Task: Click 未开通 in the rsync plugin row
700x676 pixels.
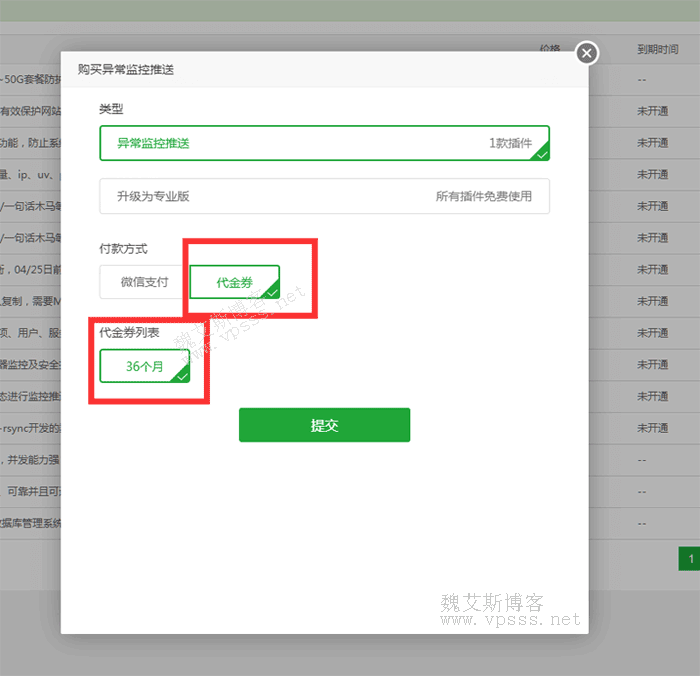Action: pyautogui.click(x=652, y=428)
